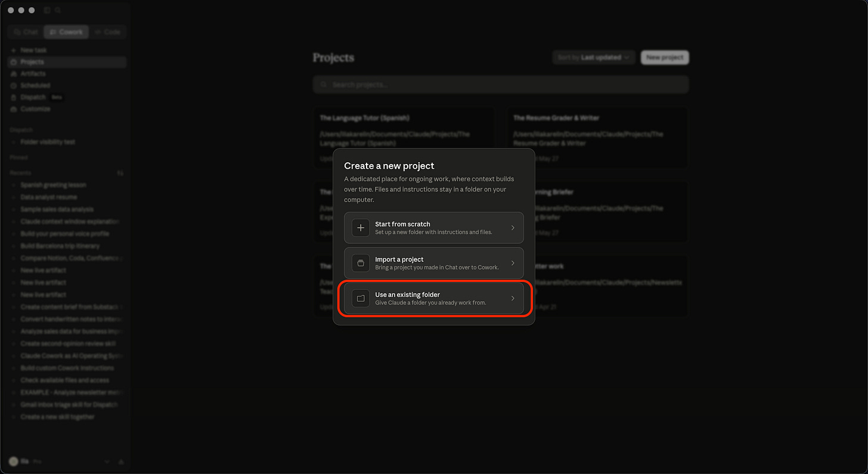Start a New task from sidebar
Screen dimensions: 868x474
[67, 50]
